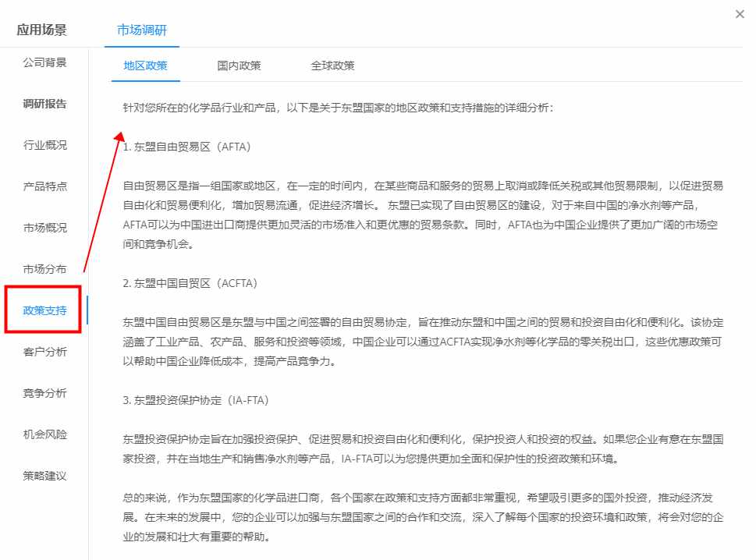
Task: Click the heading 东盟中国自贸区 (ACFTA)
Action: coord(190,283)
